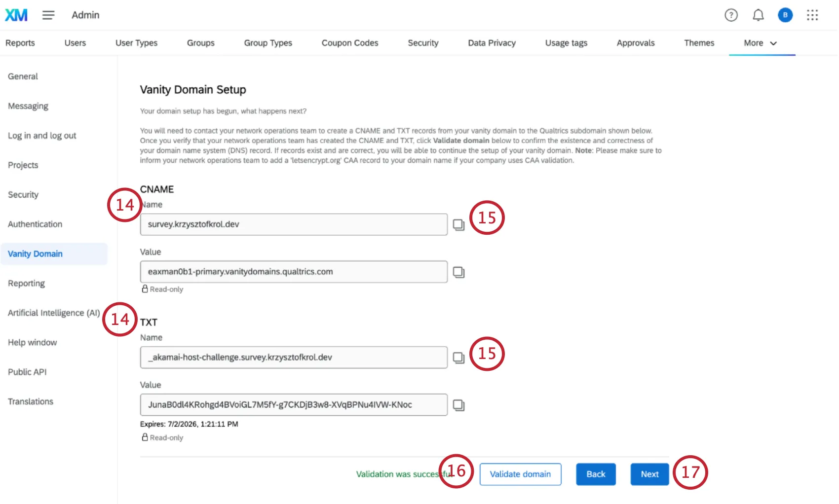Open the user account avatar
This screenshot has height=504, width=839.
[x=785, y=15]
